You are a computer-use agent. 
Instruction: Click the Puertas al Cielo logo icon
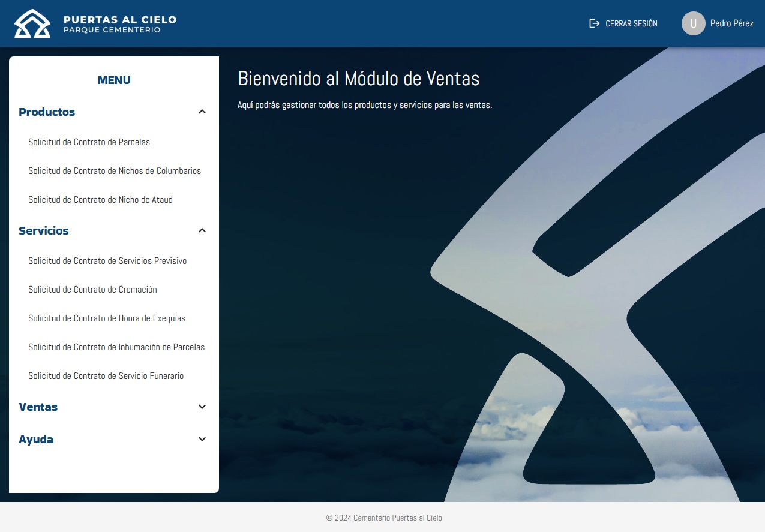pos(32,24)
